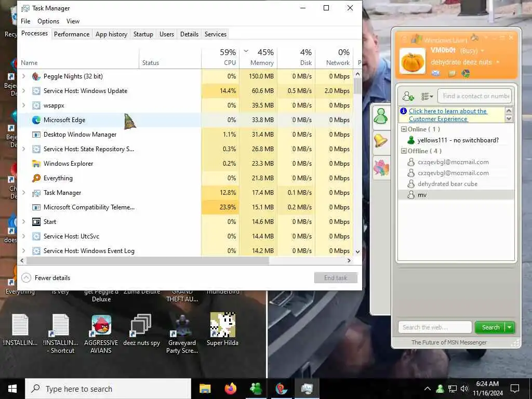This screenshot has height=399, width=532.
Task: Open the Customer Experience link
Action: (448, 115)
